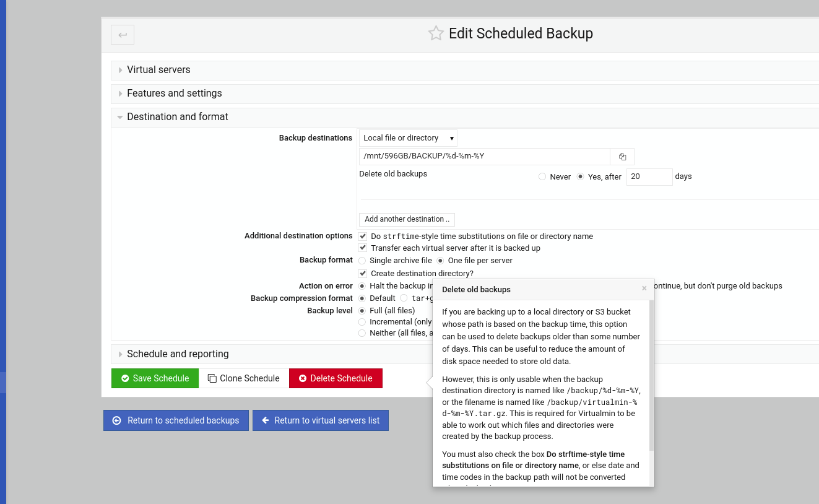Toggle Create destination directory checkbox
Screen dimensions: 819x504
click(363, 274)
